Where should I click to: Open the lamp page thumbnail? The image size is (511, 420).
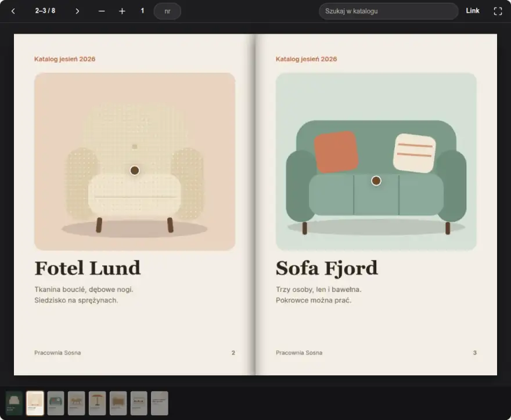97,403
